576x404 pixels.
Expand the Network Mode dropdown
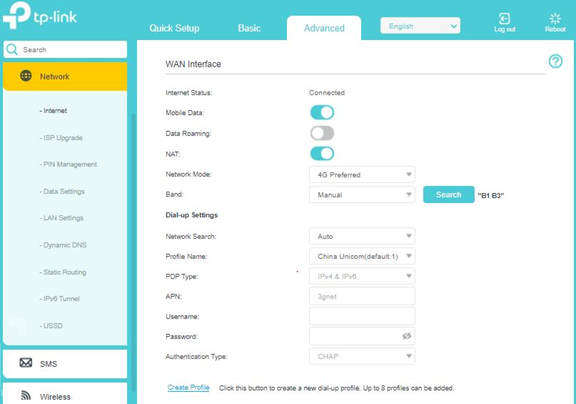pos(362,175)
